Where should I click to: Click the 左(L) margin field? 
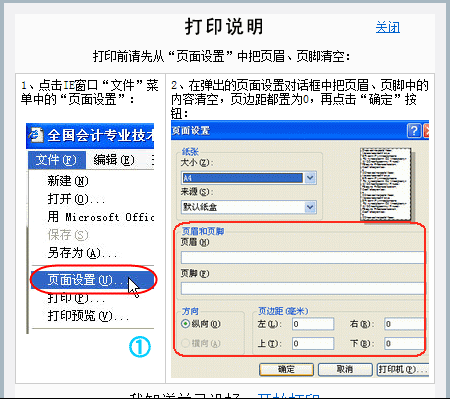[313, 324]
